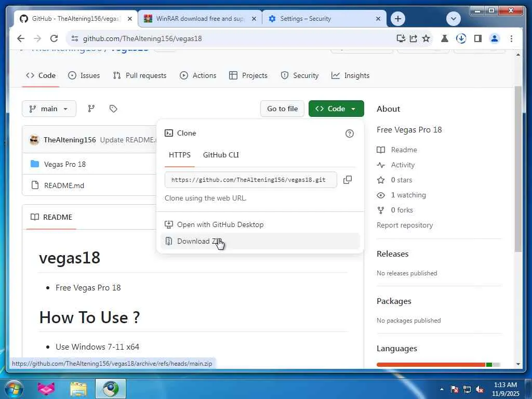The width and height of the screenshot is (532, 399).
Task: Click Report repository link
Action: pyautogui.click(x=405, y=225)
